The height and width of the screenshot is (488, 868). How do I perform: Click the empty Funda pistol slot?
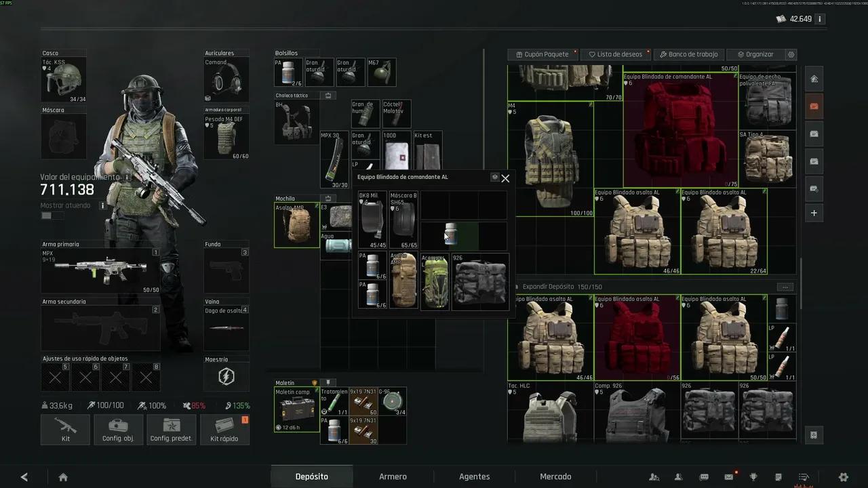[226, 271]
